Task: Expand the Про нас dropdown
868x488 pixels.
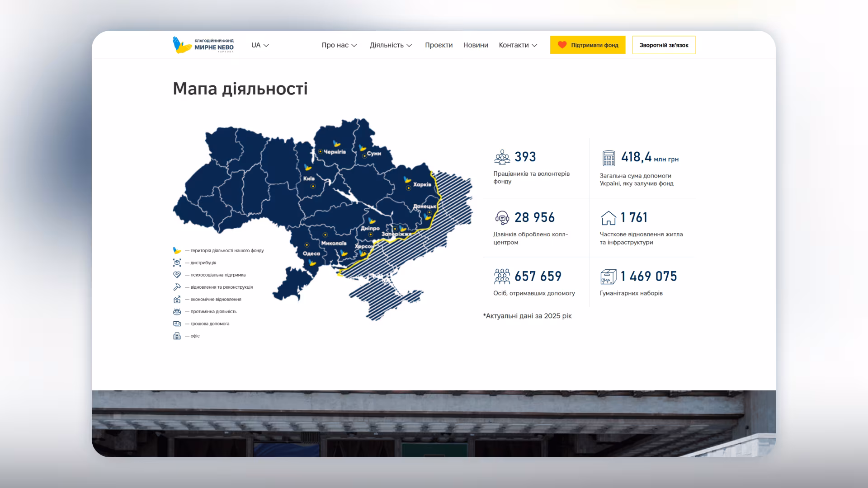Action: [x=339, y=45]
